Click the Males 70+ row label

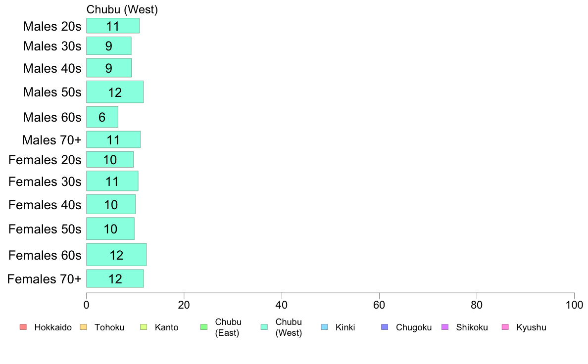pyautogui.click(x=52, y=140)
